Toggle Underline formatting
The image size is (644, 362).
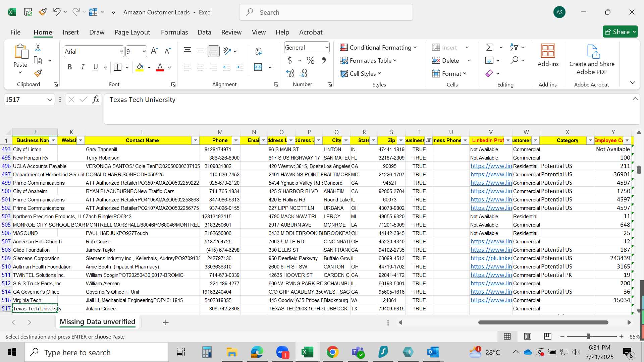[96, 67]
